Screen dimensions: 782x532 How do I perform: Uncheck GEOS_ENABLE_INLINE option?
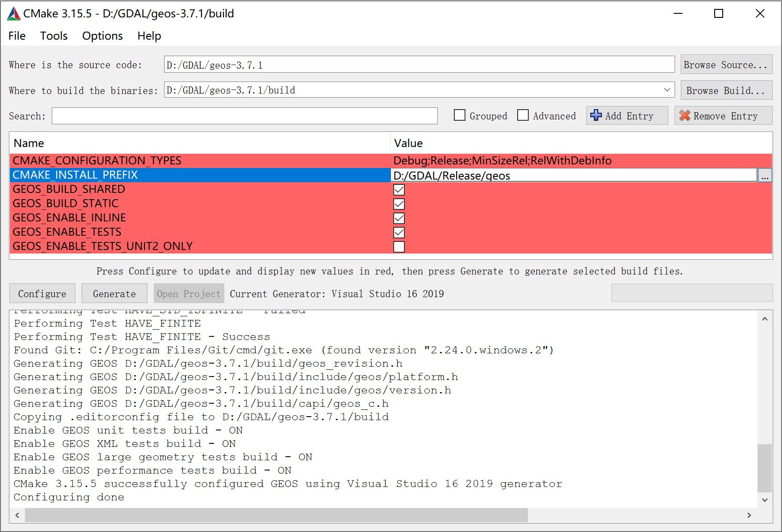click(x=399, y=218)
